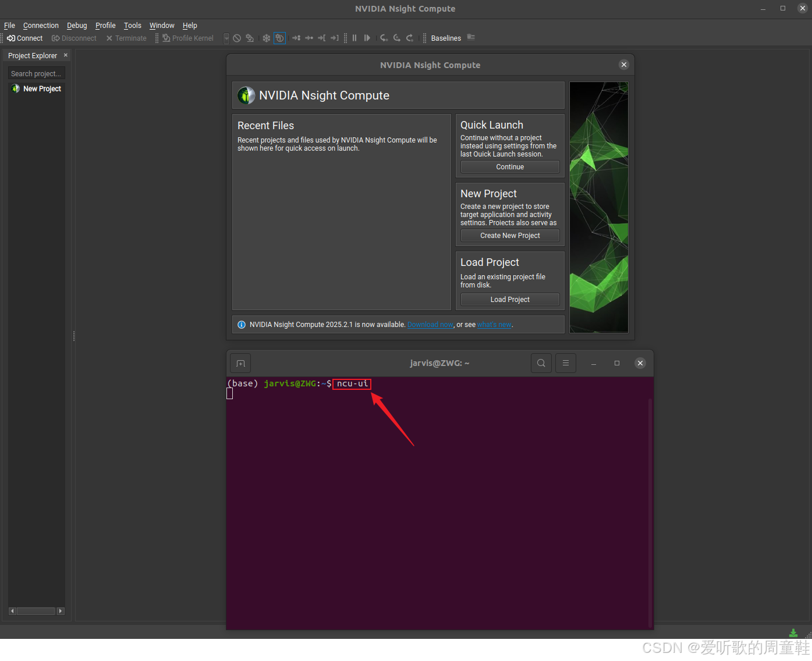The height and width of the screenshot is (661, 812).
Task: Close the NVIDIA Nsight Compute welcome dialog
Action: (624, 65)
